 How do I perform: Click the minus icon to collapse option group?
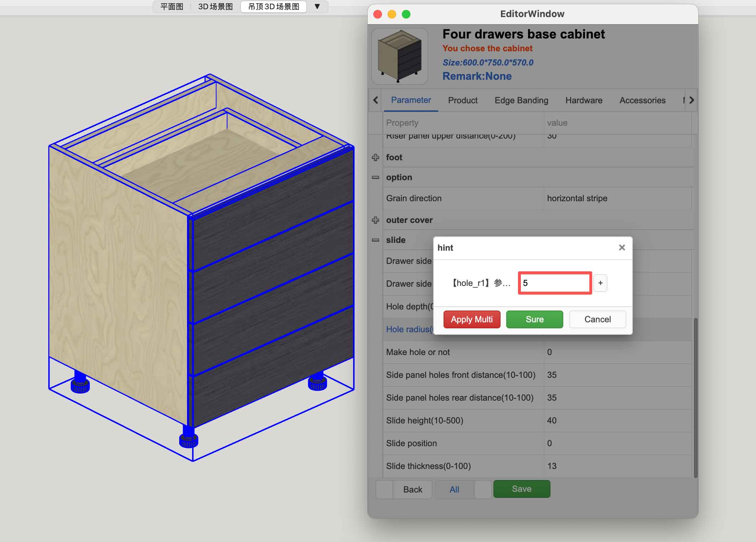tap(375, 177)
